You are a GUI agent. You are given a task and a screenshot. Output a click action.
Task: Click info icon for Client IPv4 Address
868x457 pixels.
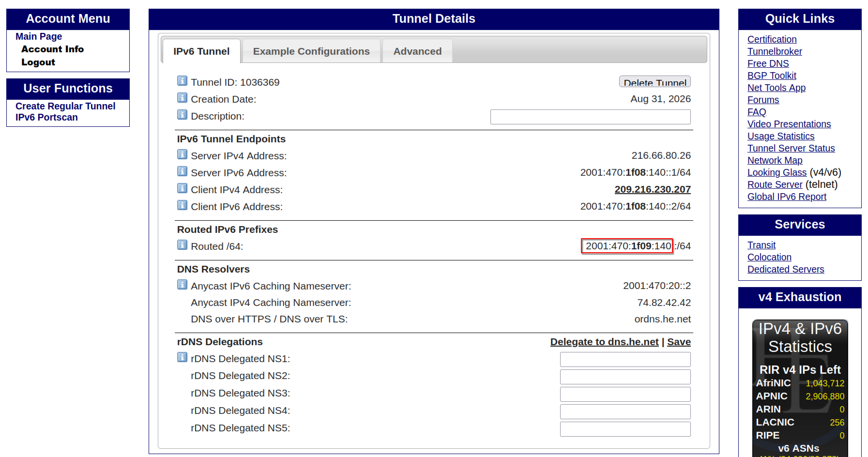point(182,188)
